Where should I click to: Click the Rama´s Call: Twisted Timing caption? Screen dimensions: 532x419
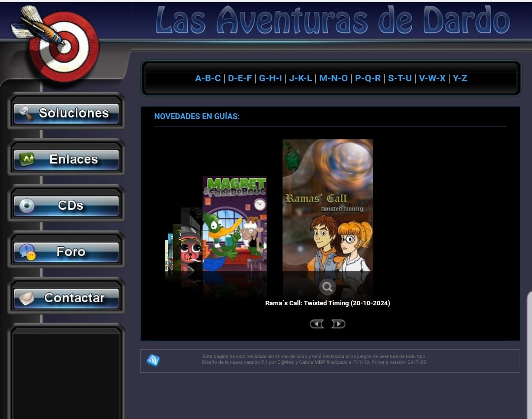coord(328,303)
